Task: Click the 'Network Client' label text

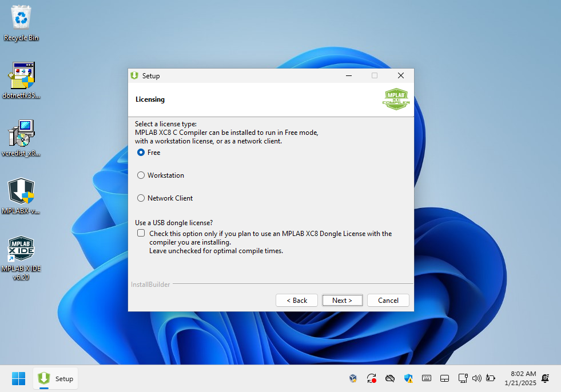Action: (x=170, y=198)
